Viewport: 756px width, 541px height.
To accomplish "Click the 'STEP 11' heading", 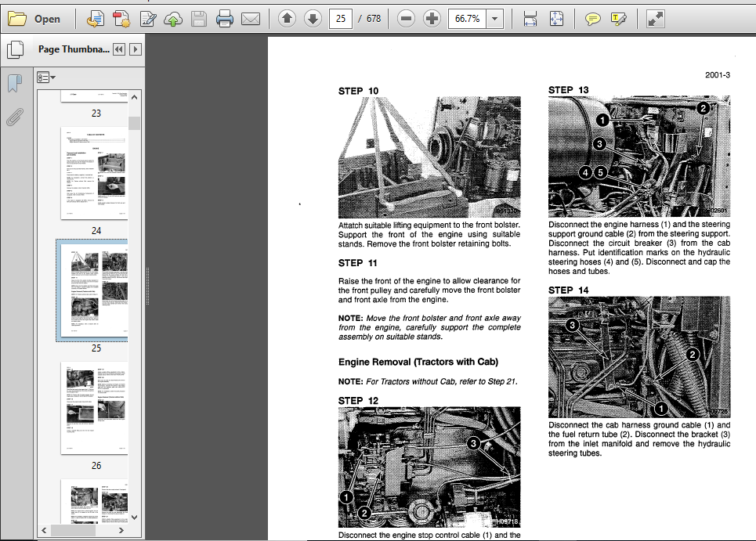I will [x=357, y=263].
